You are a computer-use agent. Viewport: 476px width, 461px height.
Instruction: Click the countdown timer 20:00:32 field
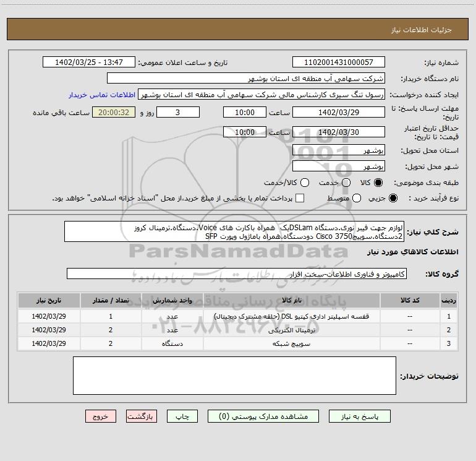point(114,113)
